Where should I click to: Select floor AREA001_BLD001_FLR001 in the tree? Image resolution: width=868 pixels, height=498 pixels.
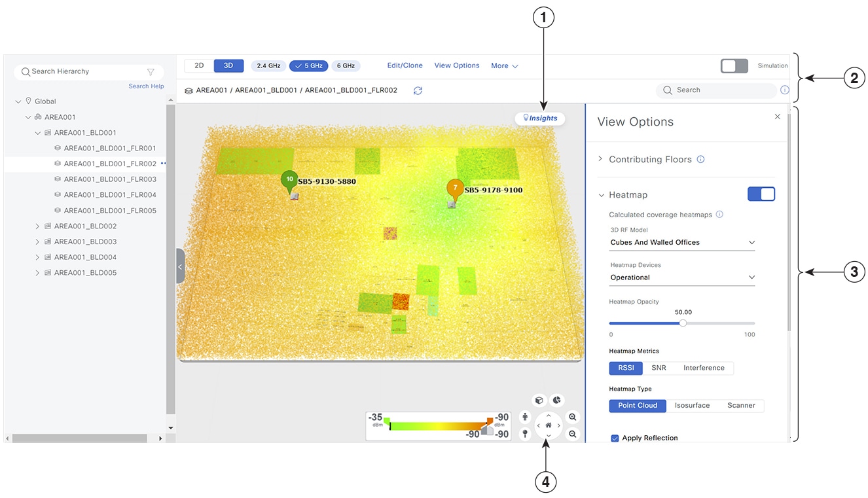[x=110, y=149]
